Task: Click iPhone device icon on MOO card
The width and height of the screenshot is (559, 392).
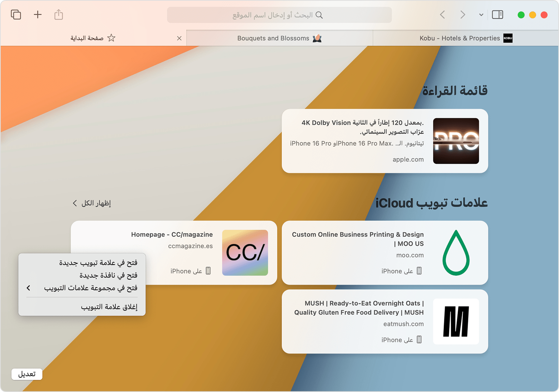Action: (419, 271)
